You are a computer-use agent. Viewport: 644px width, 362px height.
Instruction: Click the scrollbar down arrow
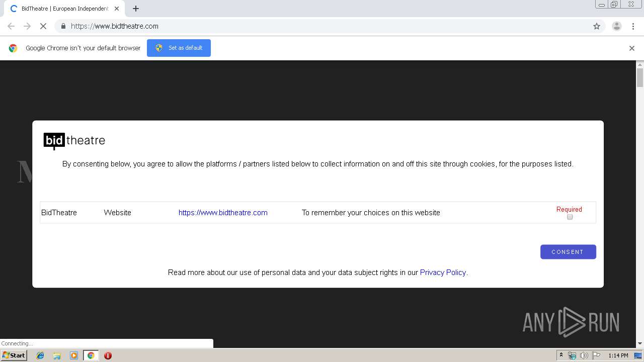[x=640, y=343]
